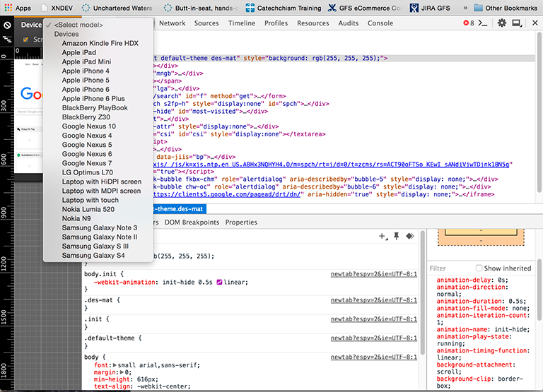This screenshot has height=392, width=543.
Task: Toggle console drawer icon
Action: click(x=483, y=23)
